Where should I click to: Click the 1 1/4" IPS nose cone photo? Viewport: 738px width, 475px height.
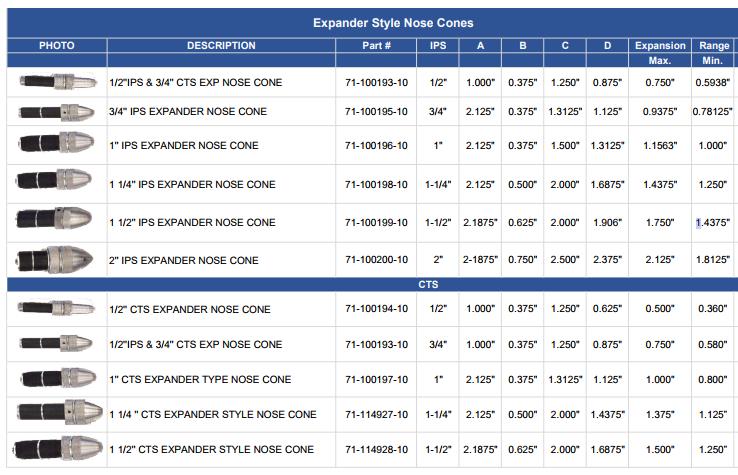click(55, 183)
